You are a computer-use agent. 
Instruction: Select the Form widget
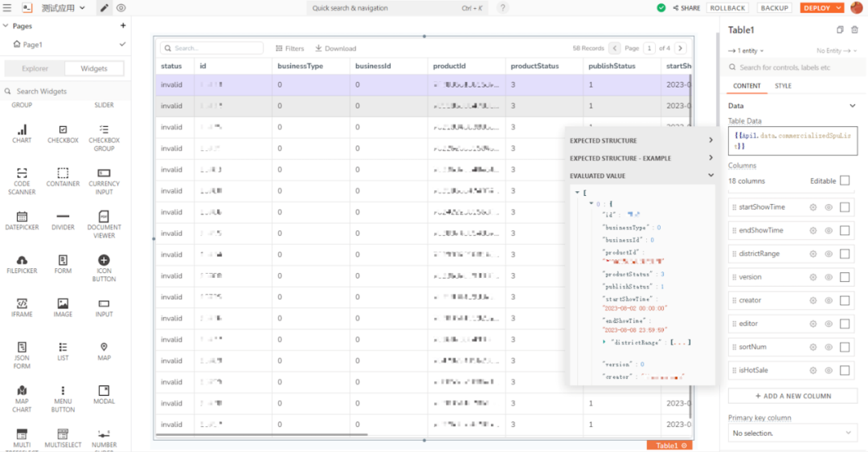pyautogui.click(x=63, y=264)
